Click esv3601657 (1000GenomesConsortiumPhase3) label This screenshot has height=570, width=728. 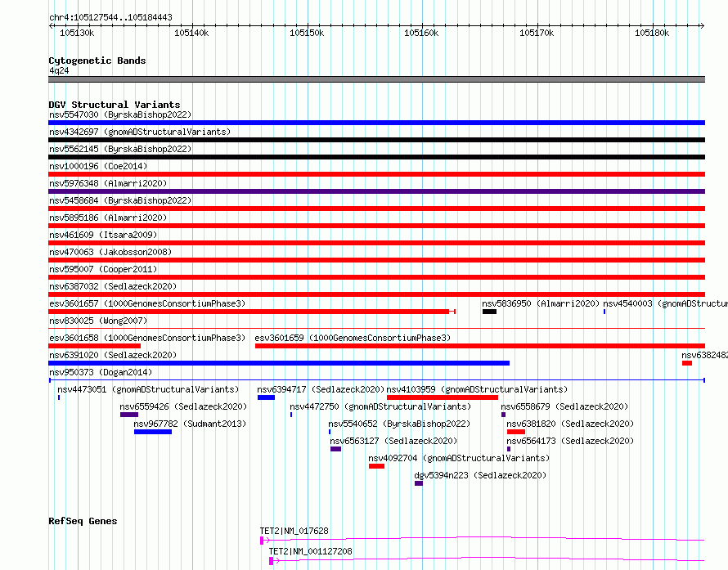[147, 303]
